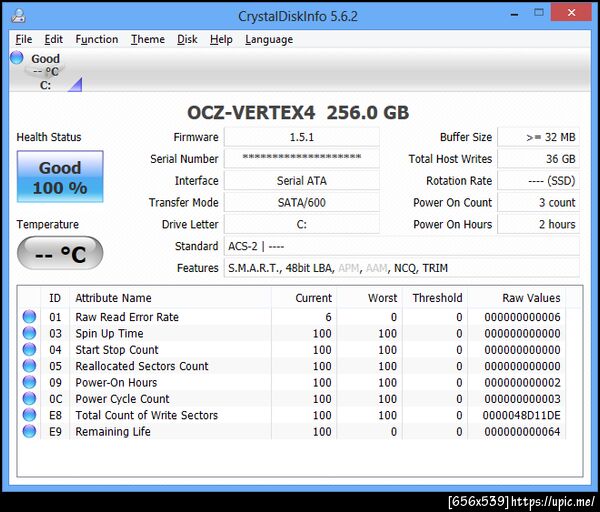Image resolution: width=600 pixels, height=512 pixels.
Task: Select the Power Cycle Count attribute name
Action: coord(122,399)
